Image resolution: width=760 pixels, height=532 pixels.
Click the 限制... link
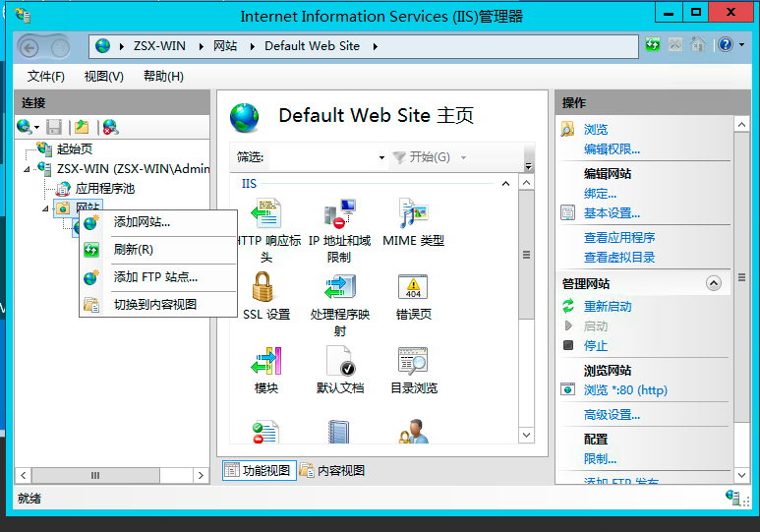tap(600, 459)
